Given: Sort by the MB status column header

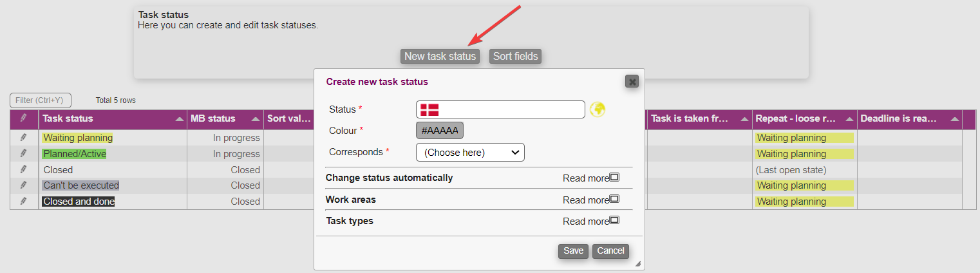Looking at the screenshot, I should [x=213, y=118].
